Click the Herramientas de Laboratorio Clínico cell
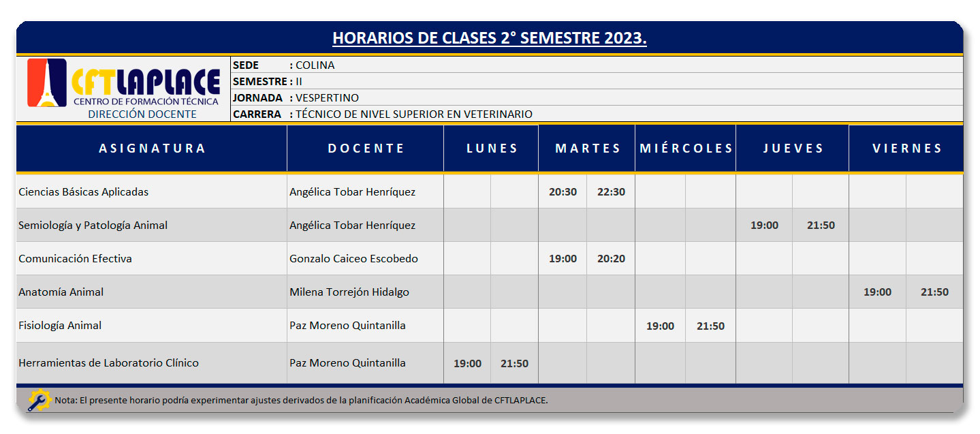Screen dimensions: 980x434 152,363
